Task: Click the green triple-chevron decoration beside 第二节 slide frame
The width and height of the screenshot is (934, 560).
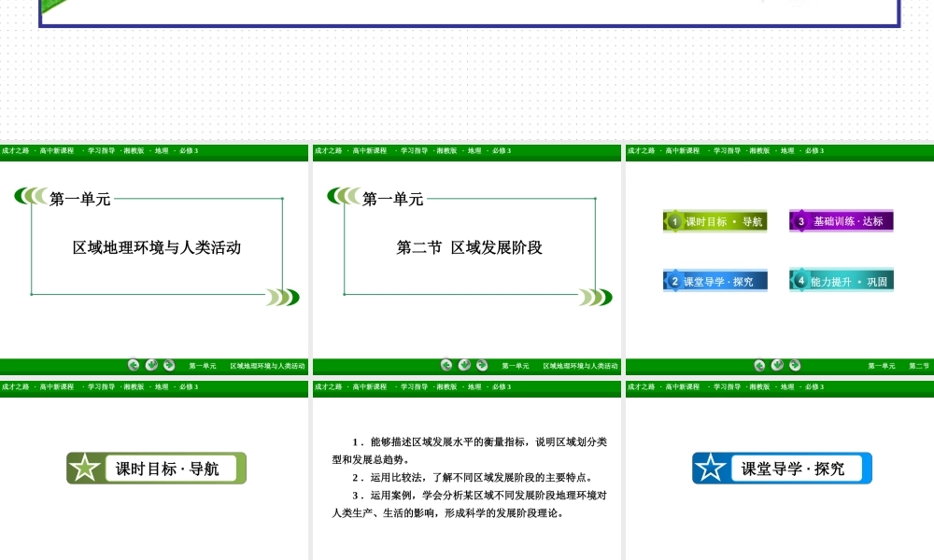Action: (595, 297)
